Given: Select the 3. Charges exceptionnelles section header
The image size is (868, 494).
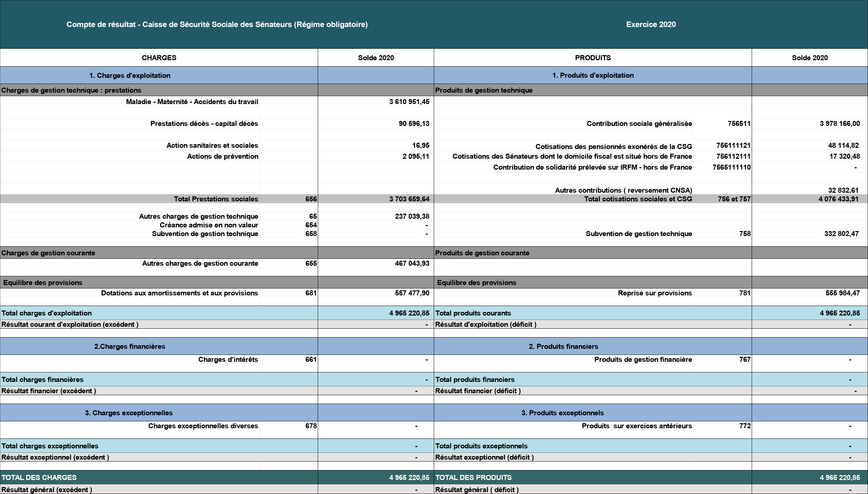Looking at the screenshot, I should [x=129, y=413].
